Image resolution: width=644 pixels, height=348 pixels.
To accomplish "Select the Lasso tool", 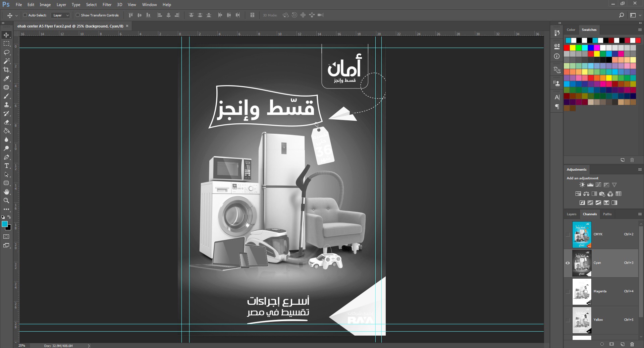I will coord(6,52).
